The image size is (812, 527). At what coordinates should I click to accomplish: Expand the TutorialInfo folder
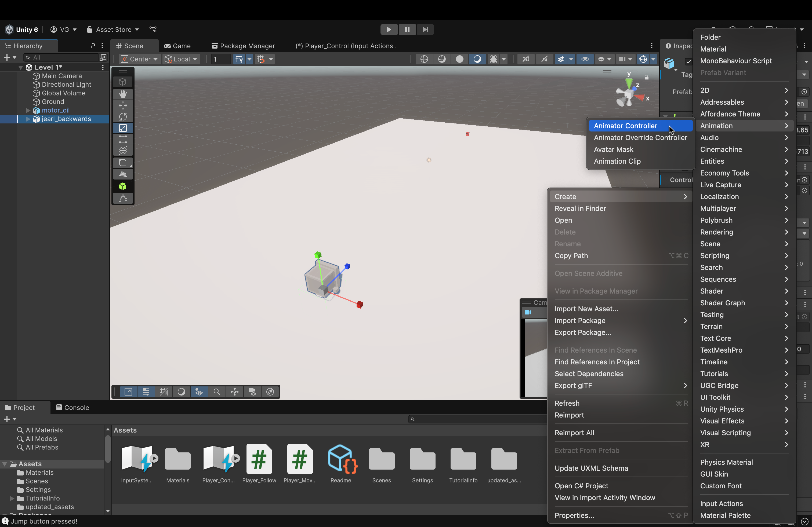(12, 498)
